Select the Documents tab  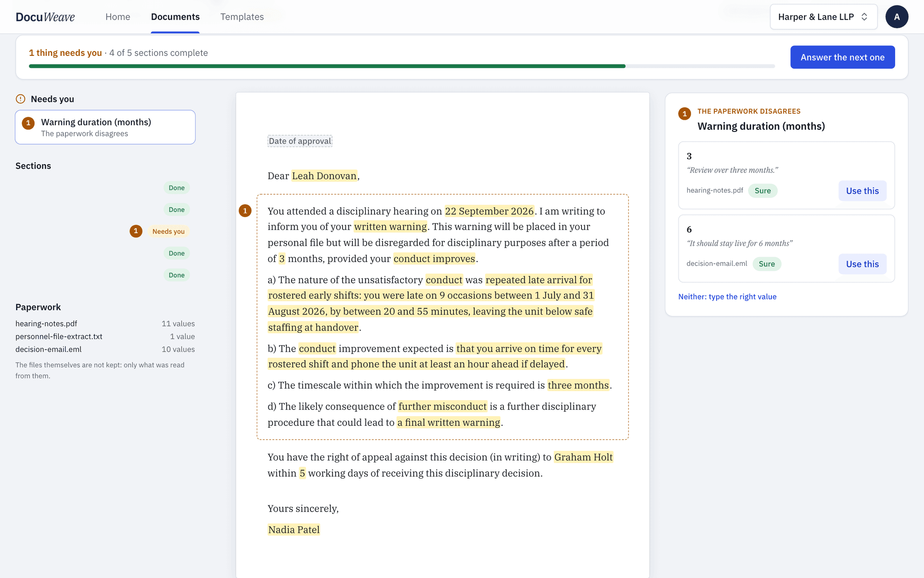(175, 17)
